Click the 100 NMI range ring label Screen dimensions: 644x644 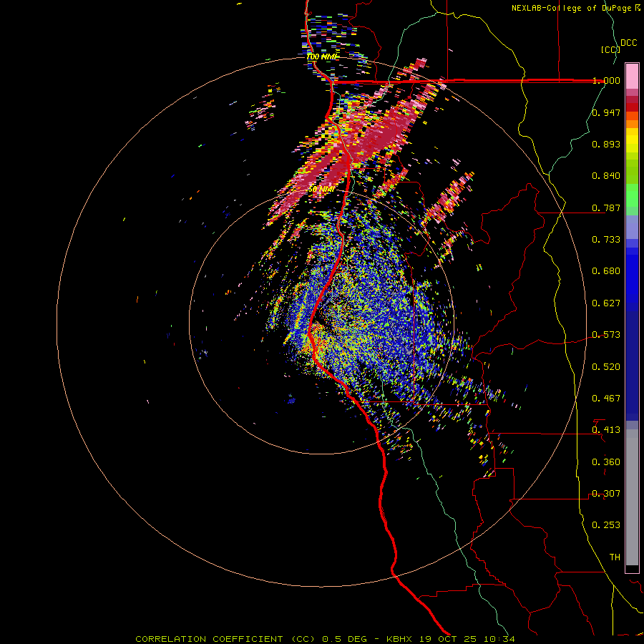click(x=321, y=57)
